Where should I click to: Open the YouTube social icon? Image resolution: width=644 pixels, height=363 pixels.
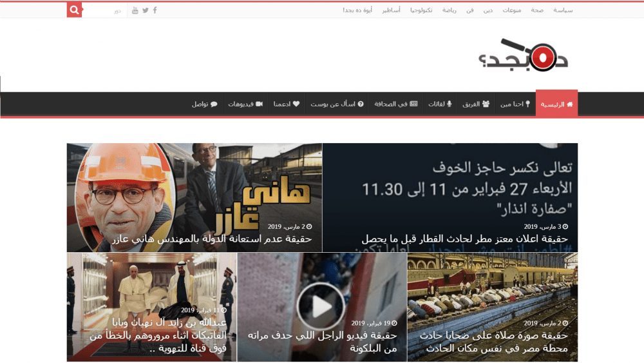pyautogui.click(x=135, y=10)
